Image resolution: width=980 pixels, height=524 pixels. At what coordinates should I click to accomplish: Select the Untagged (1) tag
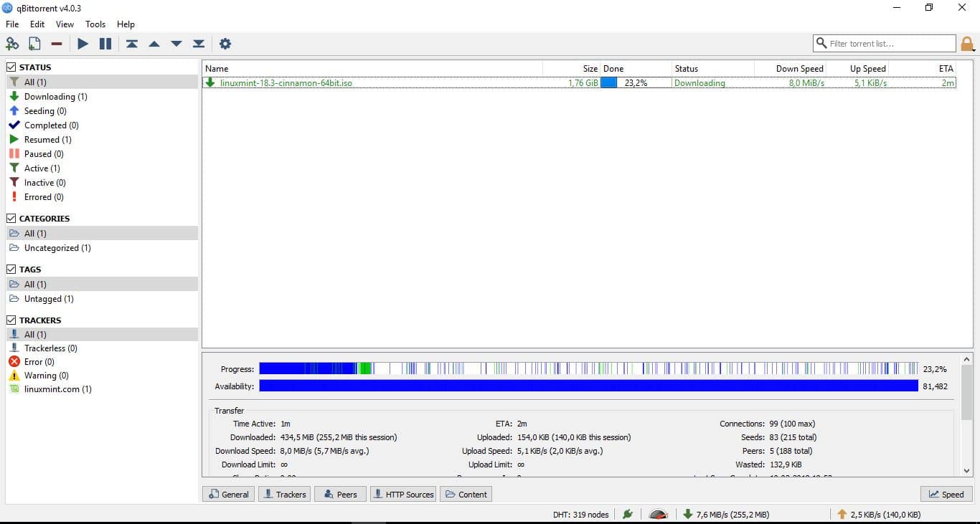(x=49, y=298)
